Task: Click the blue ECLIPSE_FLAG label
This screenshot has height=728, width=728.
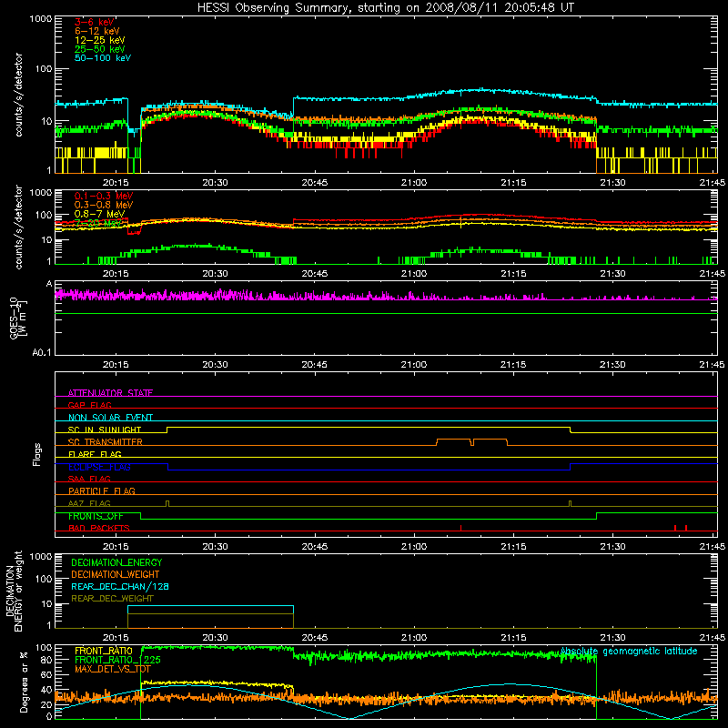Action: click(99, 467)
